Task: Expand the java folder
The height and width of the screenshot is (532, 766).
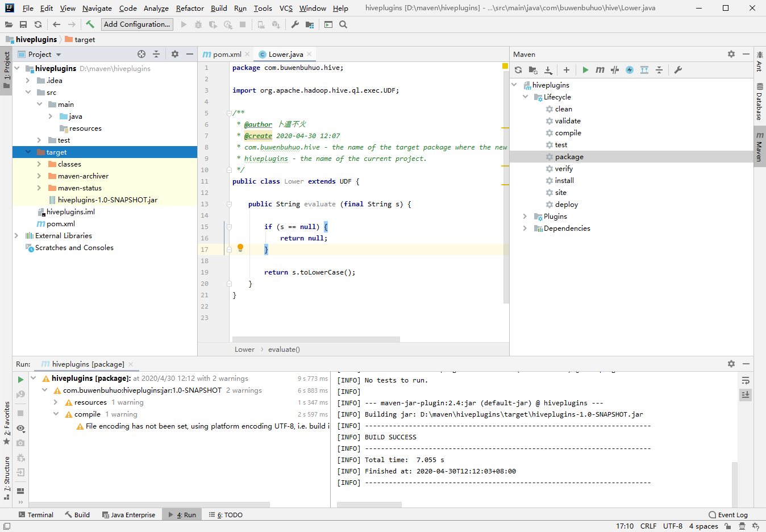Action: pyautogui.click(x=51, y=116)
